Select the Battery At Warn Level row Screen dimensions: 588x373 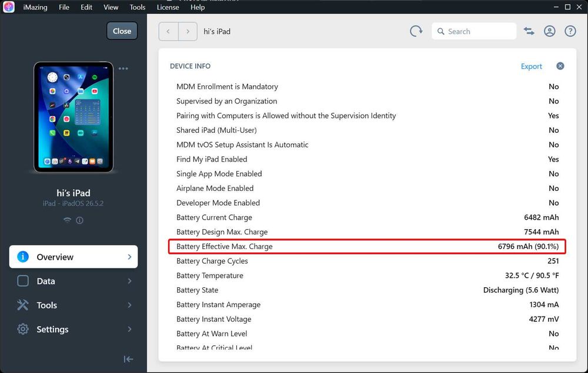click(367, 334)
